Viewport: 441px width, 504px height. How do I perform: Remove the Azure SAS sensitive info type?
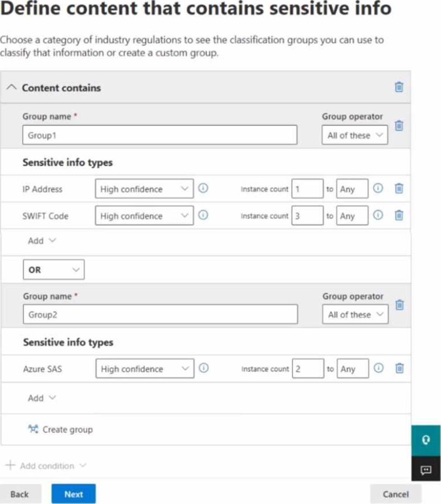(x=399, y=368)
